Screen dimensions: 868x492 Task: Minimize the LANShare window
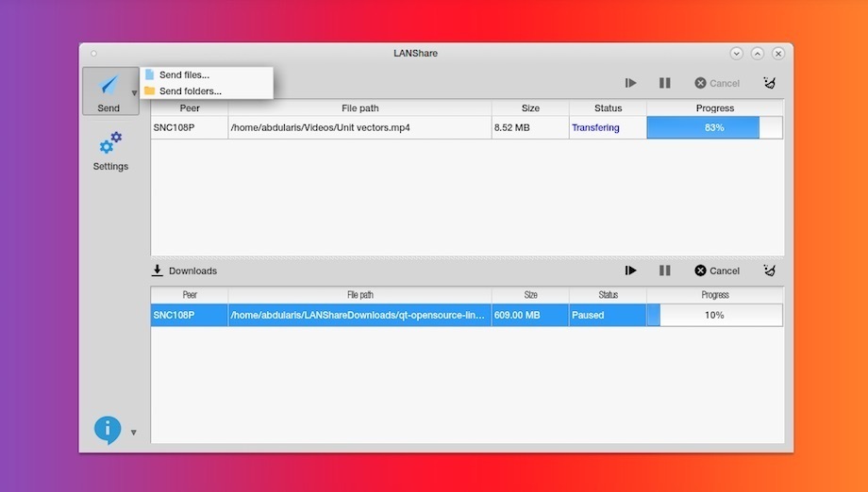tap(736, 53)
